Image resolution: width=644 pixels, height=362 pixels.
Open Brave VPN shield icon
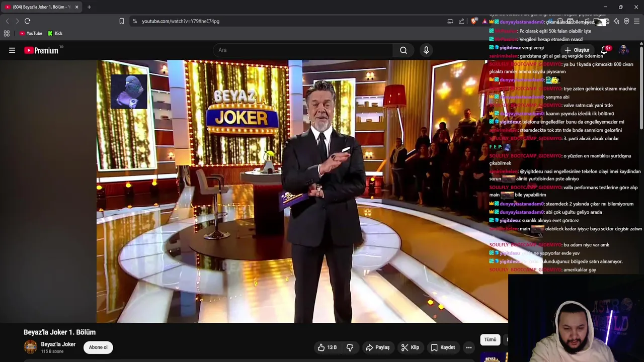point(626,21)
